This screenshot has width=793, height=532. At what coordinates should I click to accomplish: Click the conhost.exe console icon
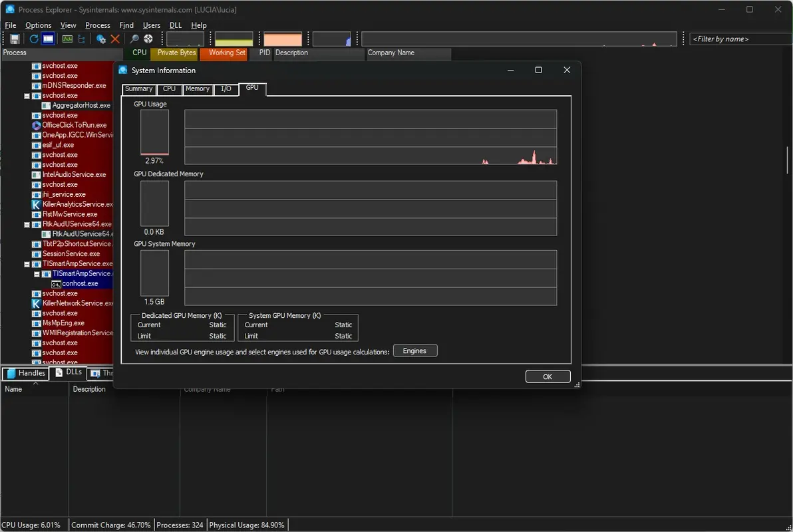(x=56, y=284)
